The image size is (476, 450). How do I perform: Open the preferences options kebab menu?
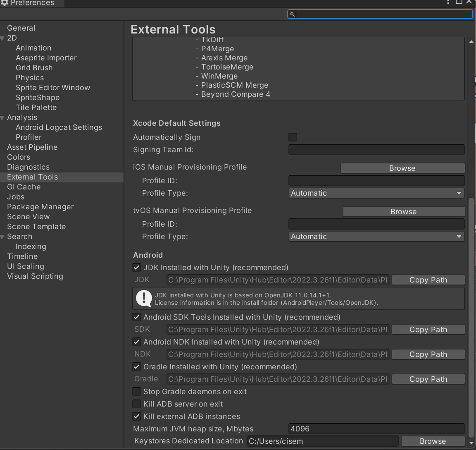pyautogui.click(x=447, y=3)
